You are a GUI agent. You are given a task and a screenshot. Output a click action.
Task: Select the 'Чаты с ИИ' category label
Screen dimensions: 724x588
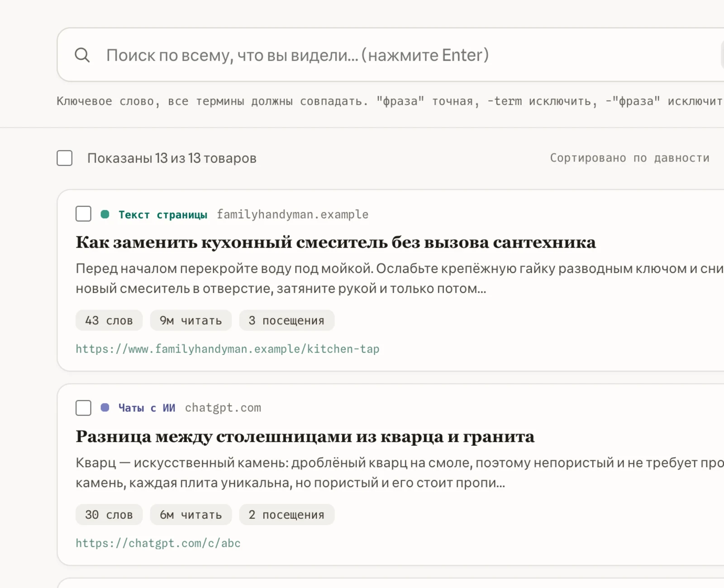(x=147, y=408)
